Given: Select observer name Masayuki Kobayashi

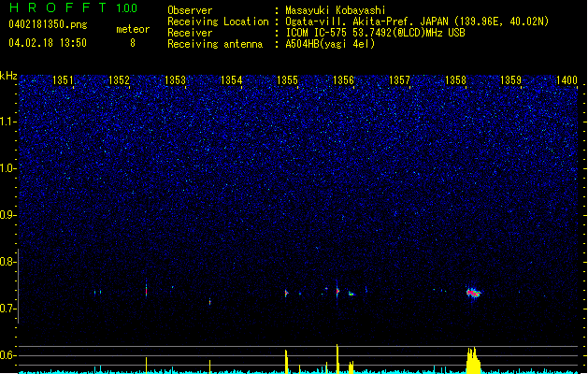Looking at the screenshot, I should click(336, 10).
